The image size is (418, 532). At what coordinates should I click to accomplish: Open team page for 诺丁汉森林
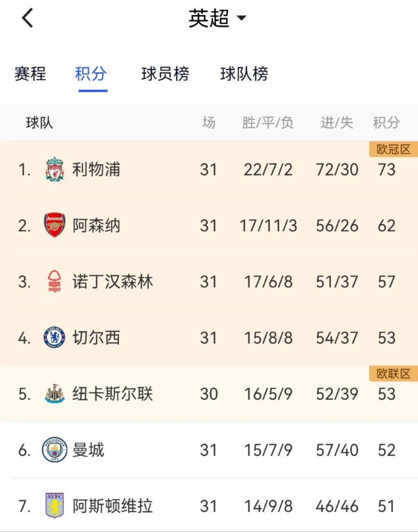(x=113, y=281)
